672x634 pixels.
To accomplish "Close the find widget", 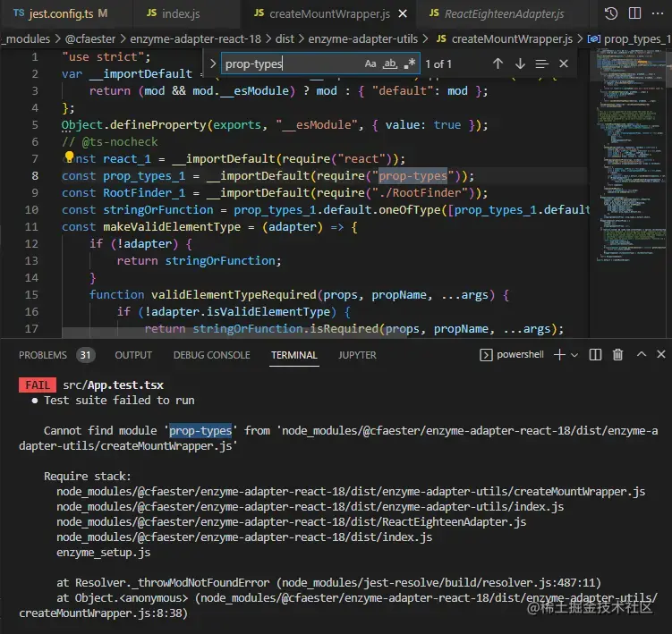I will tap(564, 63).
